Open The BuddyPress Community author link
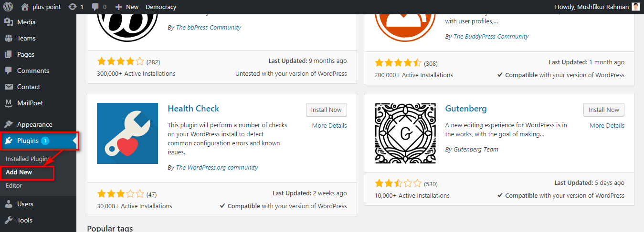Viewport: 644px width, 232px height. point(491,36)
